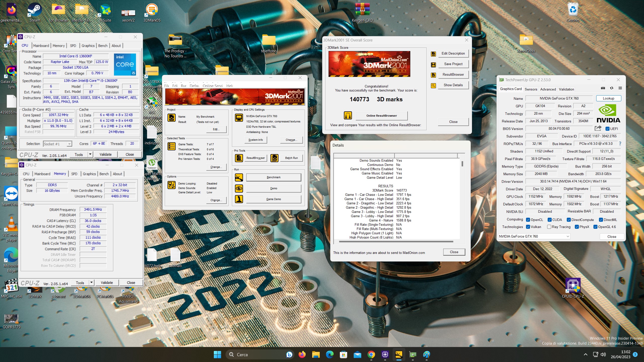Switch to Bench tab in top CPU-Z
Viewport: 644px width, 362px height.
click(103, 46)
